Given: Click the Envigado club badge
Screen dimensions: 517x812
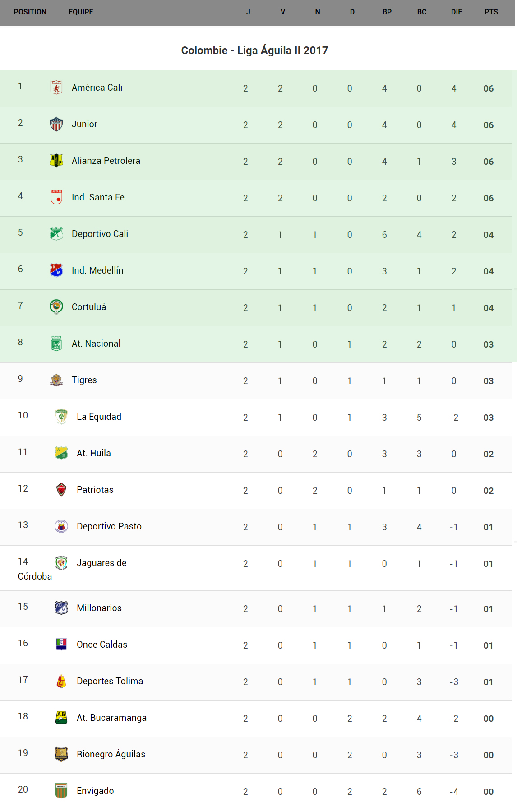Looking at the screenshot, I should click(61, 790).
